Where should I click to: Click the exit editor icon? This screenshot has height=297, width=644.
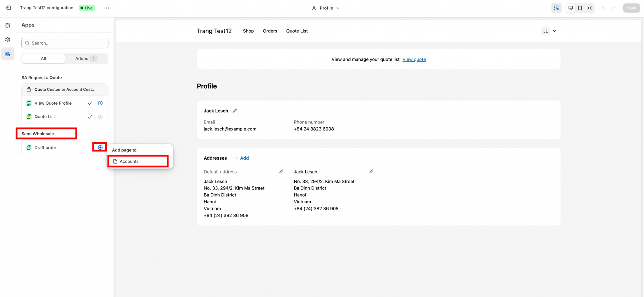click(8, 8)
